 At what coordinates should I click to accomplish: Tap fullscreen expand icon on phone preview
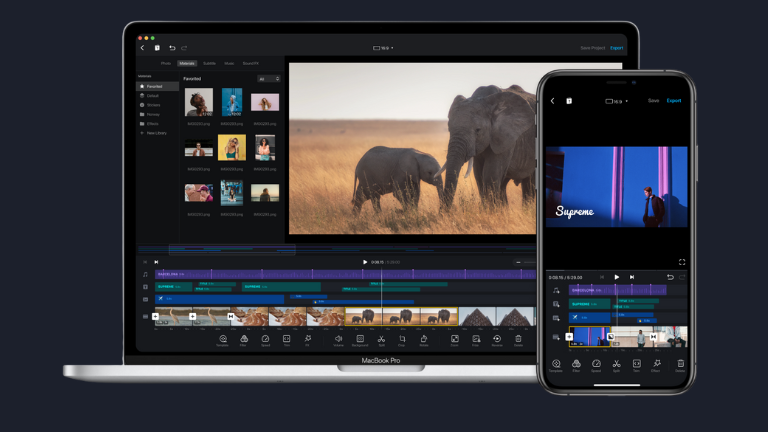[x=682, y=262]
